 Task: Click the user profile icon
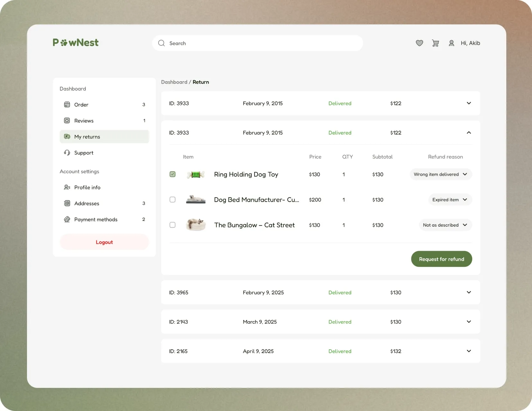(451, 43)
